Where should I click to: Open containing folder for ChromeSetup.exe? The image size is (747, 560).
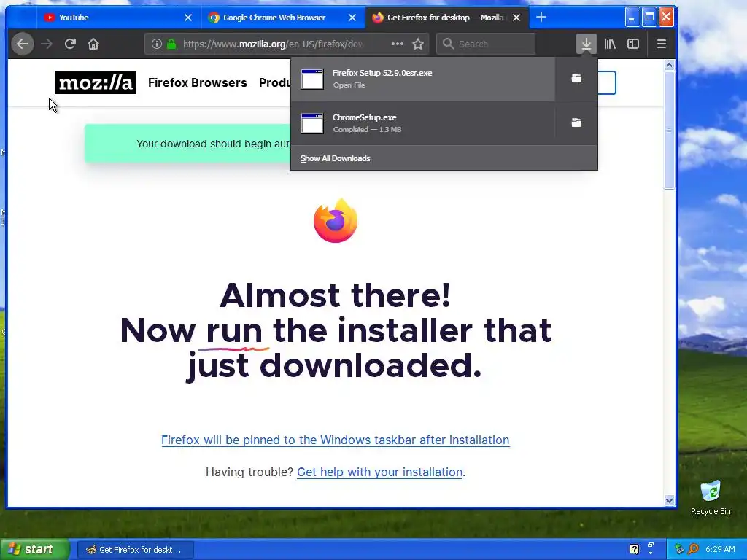[576, 122]
